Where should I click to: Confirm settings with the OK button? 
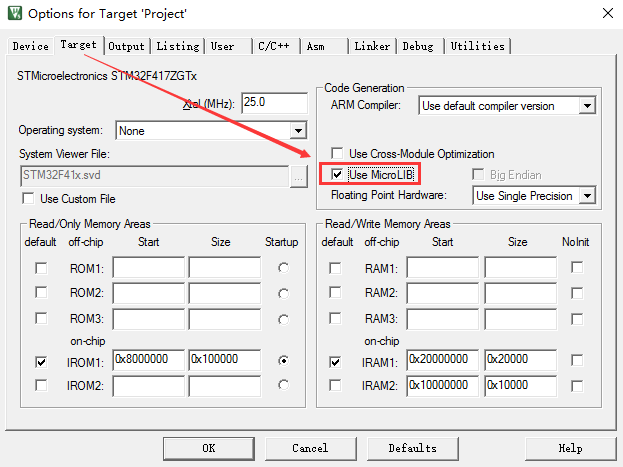point(209,449)
